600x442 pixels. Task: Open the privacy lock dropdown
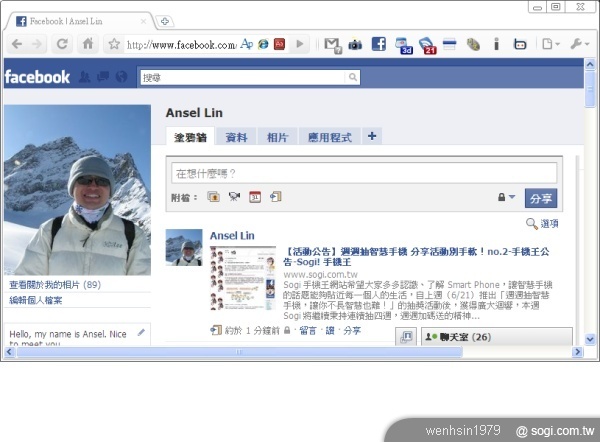pos(506,197)
